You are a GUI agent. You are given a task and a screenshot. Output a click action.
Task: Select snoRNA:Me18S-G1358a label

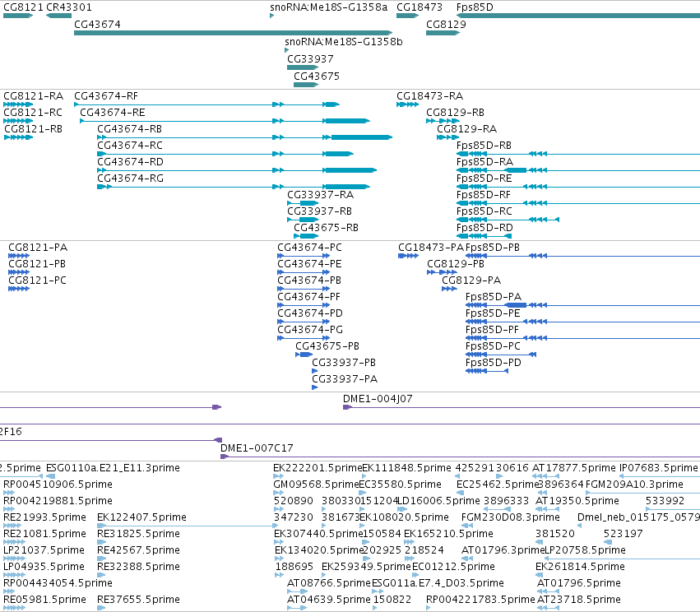pyautogui.click(x=328, y=7)
